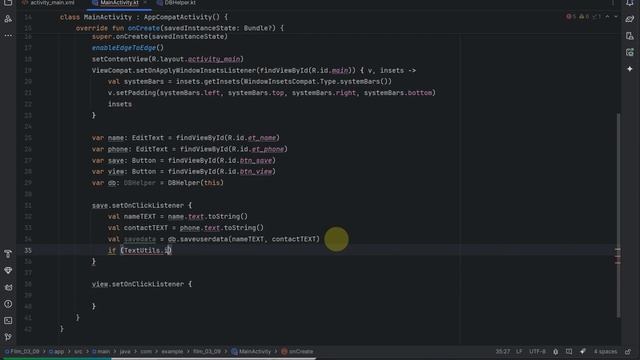
Task: Click the MainActivity class breadcrumb
Action: (x=251, y=351)
